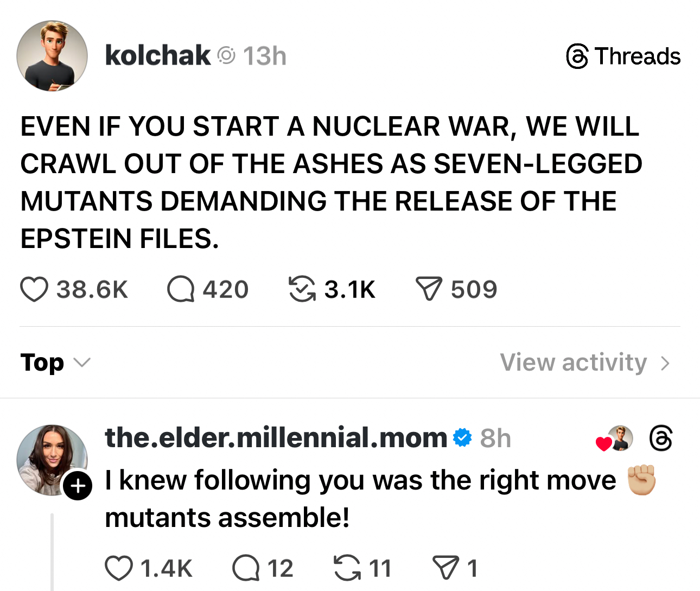
Task: Open the View activity link
Action: pos(573,363)
